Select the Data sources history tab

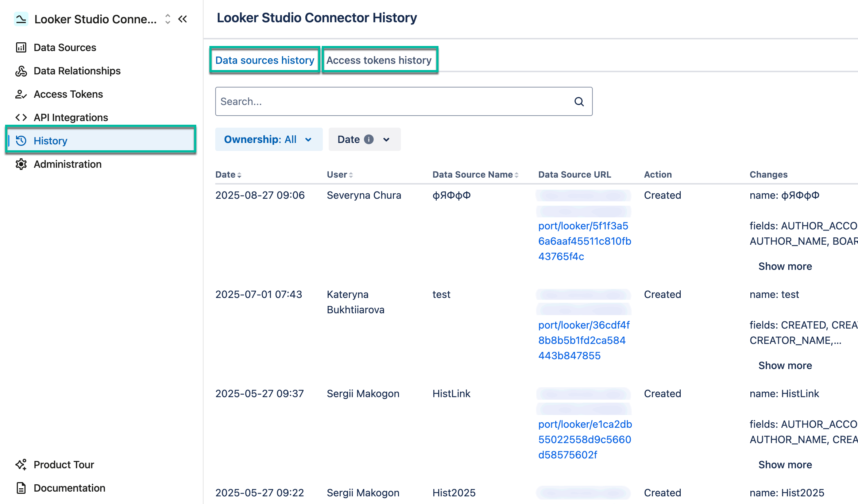point(264,60)
